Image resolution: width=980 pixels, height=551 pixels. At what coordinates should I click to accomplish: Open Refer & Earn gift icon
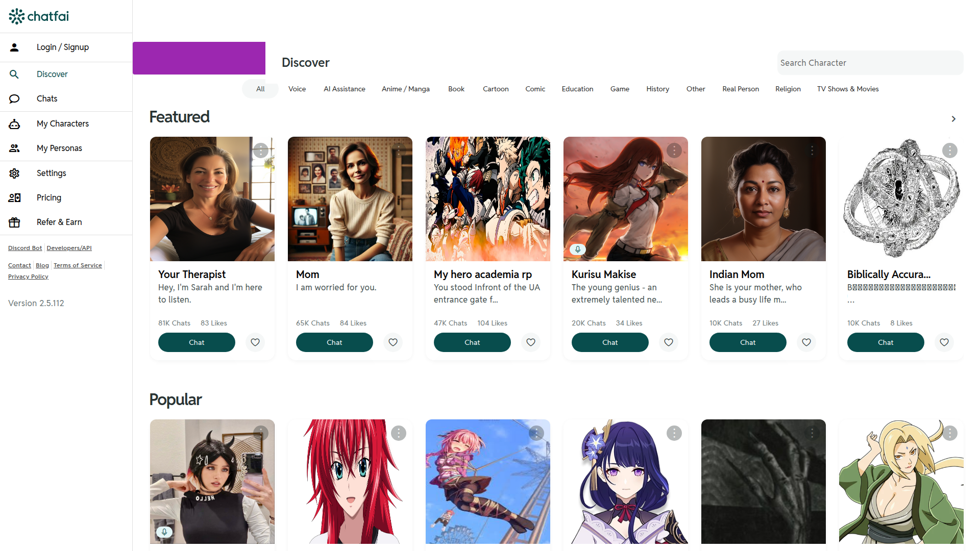(x=14, y=222)
